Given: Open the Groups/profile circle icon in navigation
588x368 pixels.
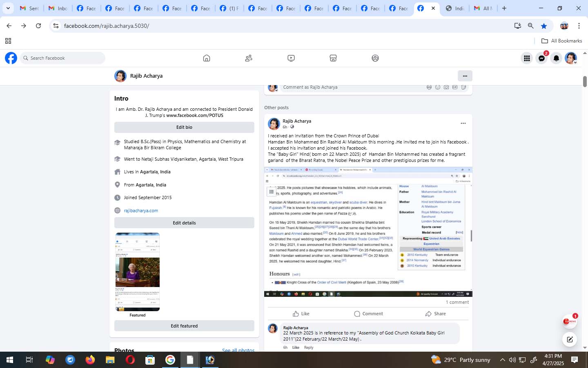Looking at the screenshot, I should point(375,58).
